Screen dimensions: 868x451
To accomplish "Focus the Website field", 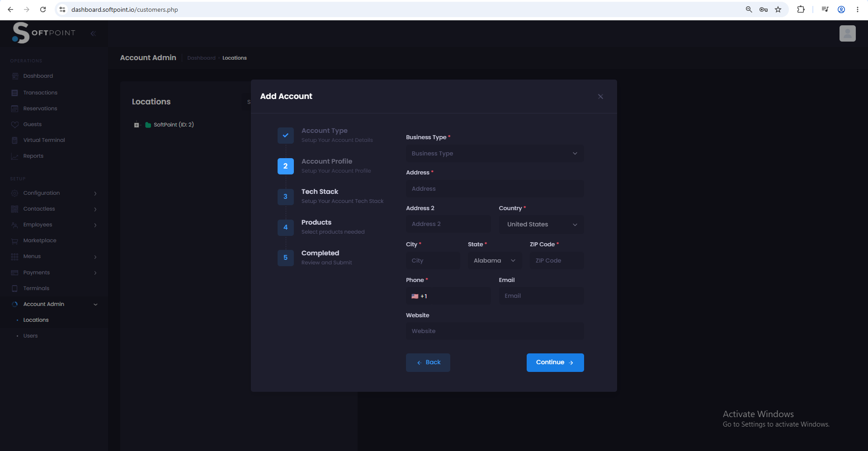I will pos(495,331).
